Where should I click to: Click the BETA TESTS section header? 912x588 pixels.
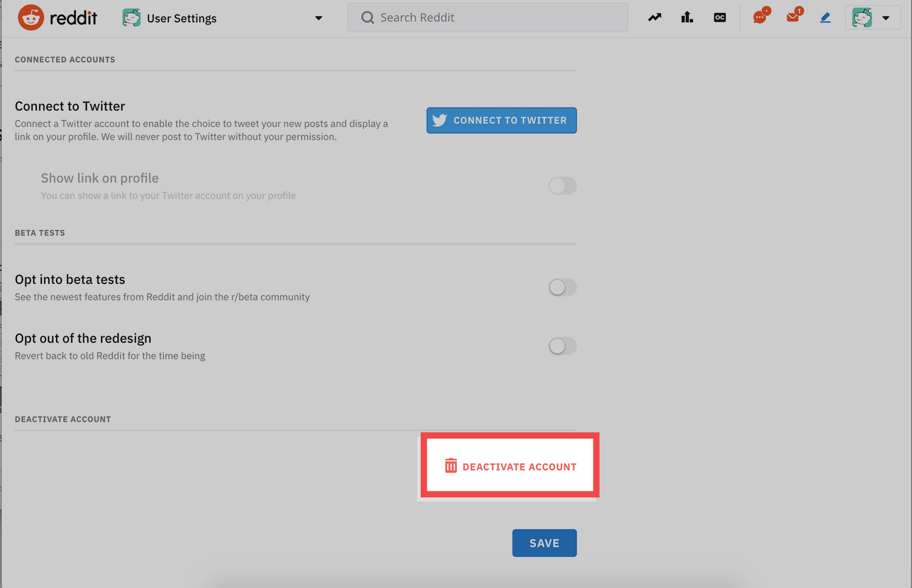pos(40,233)
